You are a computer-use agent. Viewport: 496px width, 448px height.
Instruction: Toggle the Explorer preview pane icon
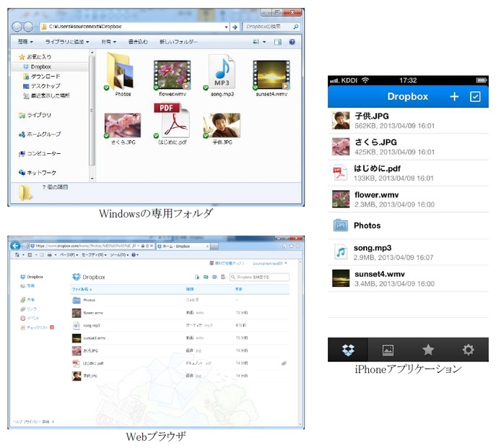pyautogui.click(x=278, y=42)
